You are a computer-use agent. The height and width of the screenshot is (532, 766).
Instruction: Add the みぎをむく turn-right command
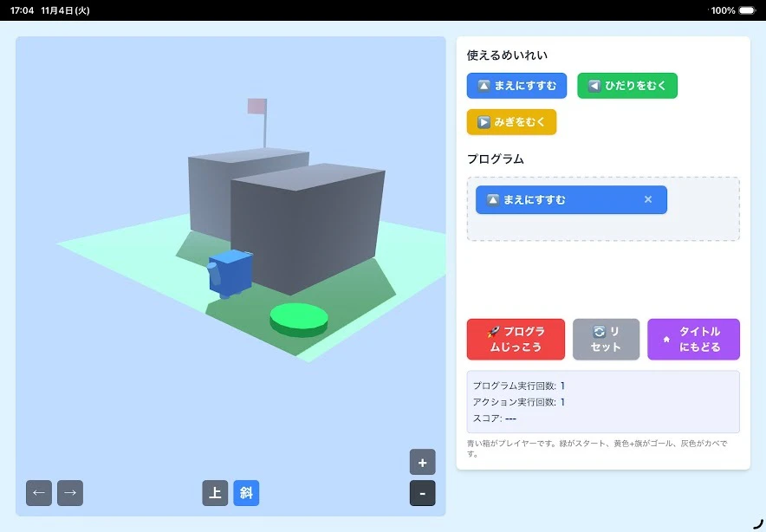coord(511,121)
